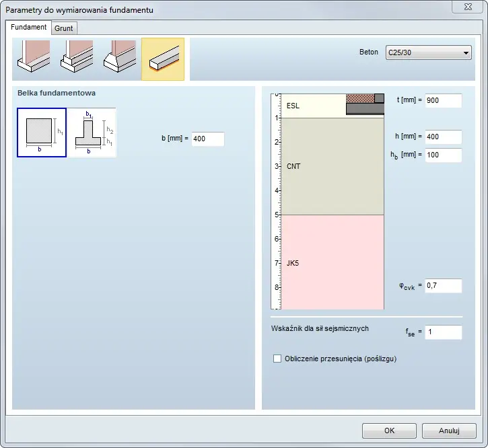Screen dimensions: 488x448
Task: Enable Obliczenie przesunięcia (poślizgu) checkbox
Action: coord(277,359)
